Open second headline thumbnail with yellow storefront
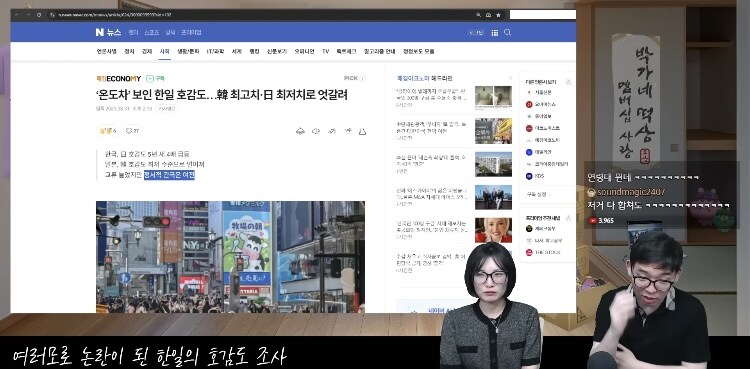This screenshot has width=750, height=369. pos(493,131)
